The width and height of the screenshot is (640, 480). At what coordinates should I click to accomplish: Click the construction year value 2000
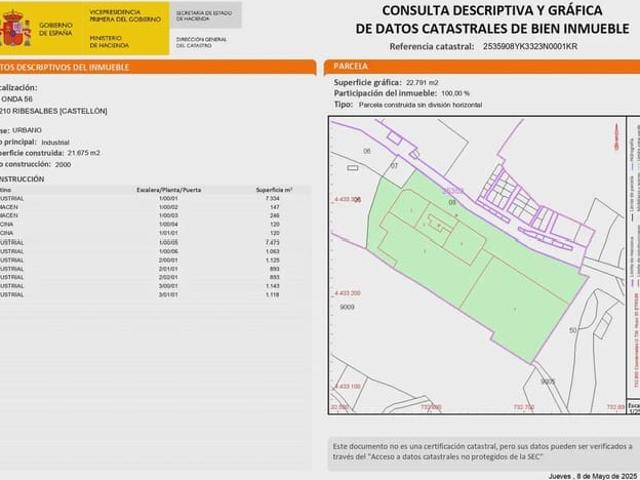coord(62,164)
